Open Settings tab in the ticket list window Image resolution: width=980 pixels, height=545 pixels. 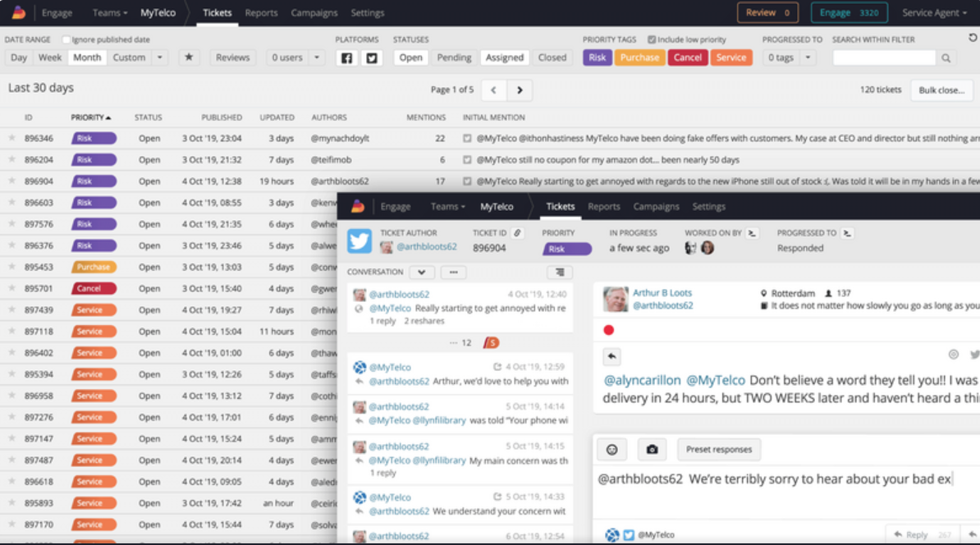tap(368, 12)
